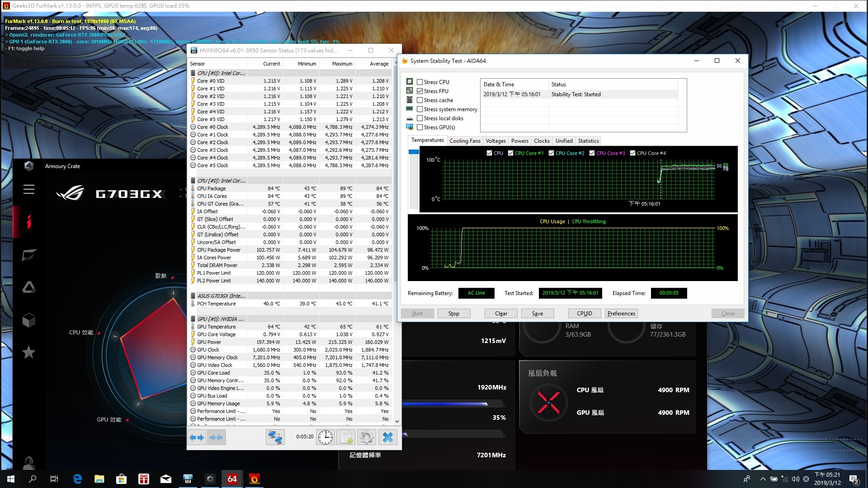Reset HWiNFO clock timer icon

click(x=325, y=437)
